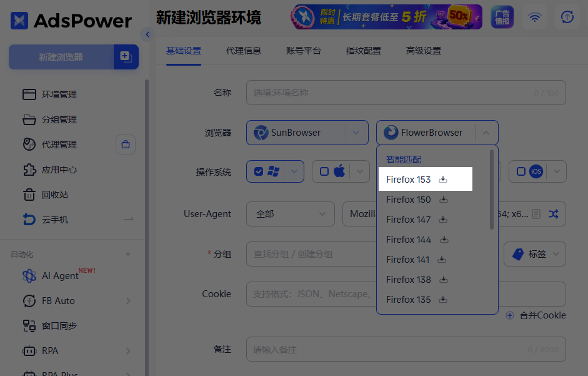Click merge Cookie plus icon
Image resolution: width=588 pixels, height=376 pixels.
coord(510,315)
